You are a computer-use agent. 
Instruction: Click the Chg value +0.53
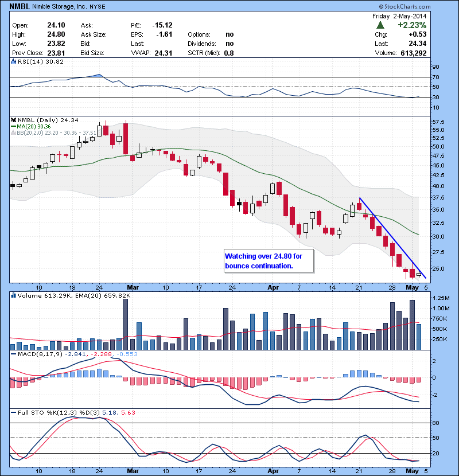417,34
